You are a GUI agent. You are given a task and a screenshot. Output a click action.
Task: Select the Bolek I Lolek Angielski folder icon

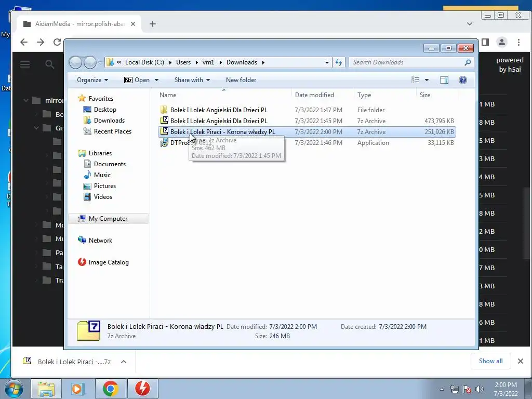pyautogui.click(x=164, y=110)
